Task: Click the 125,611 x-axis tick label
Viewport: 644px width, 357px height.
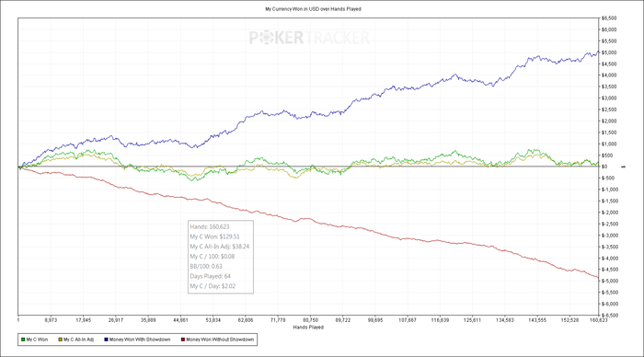Action: pos(472,320)
